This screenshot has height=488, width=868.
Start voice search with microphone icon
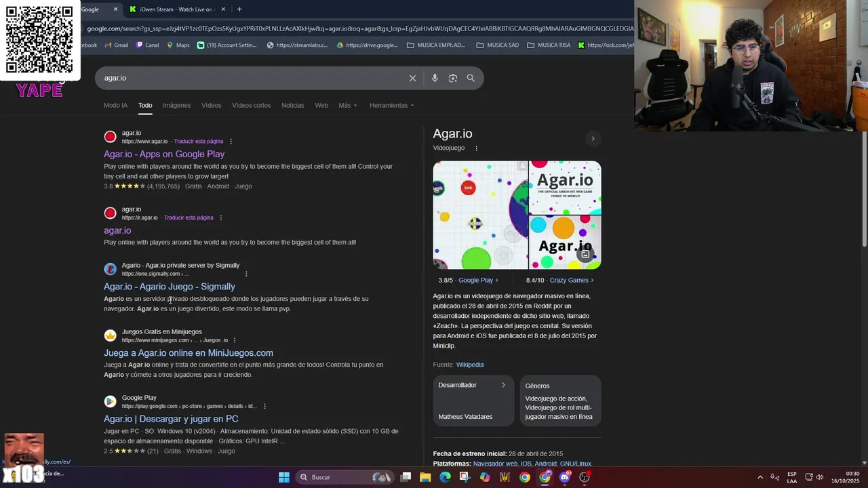[x=435, y=78]
